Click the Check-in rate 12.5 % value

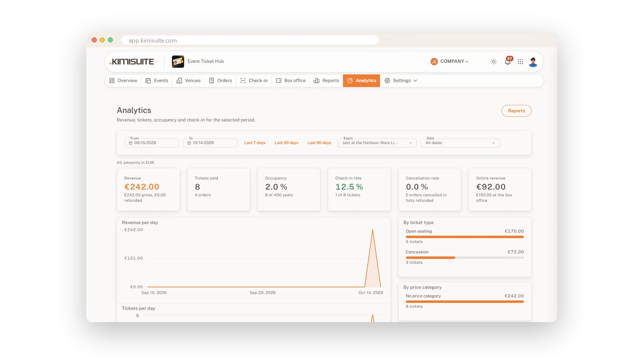click(349, 187)
